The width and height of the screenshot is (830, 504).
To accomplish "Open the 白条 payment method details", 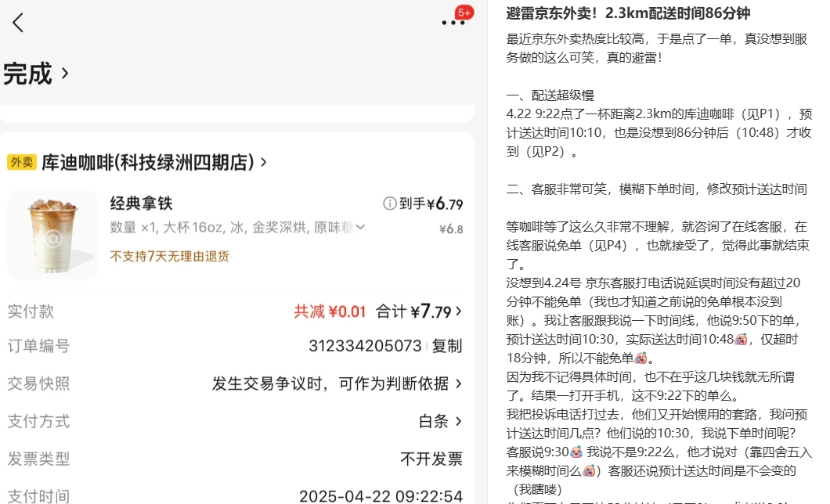I will click(439, 421).
